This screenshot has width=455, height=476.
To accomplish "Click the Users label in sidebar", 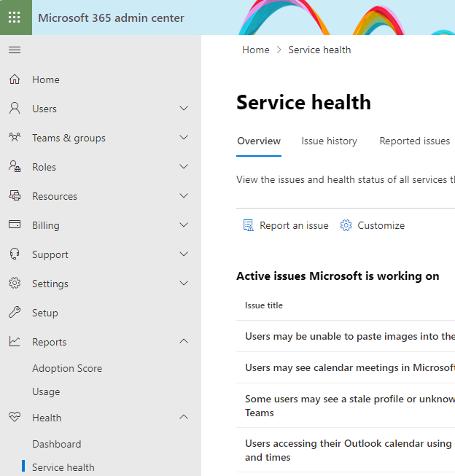I will (44, 109).
